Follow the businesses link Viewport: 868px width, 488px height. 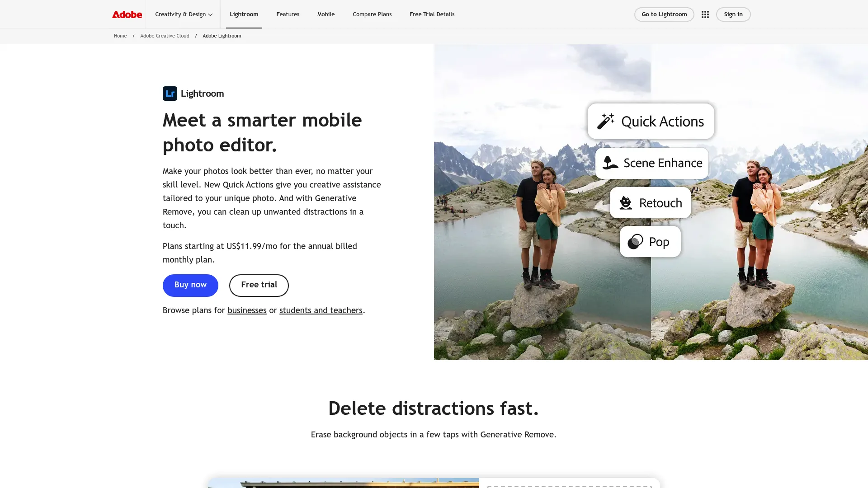(x=247, y=310)
